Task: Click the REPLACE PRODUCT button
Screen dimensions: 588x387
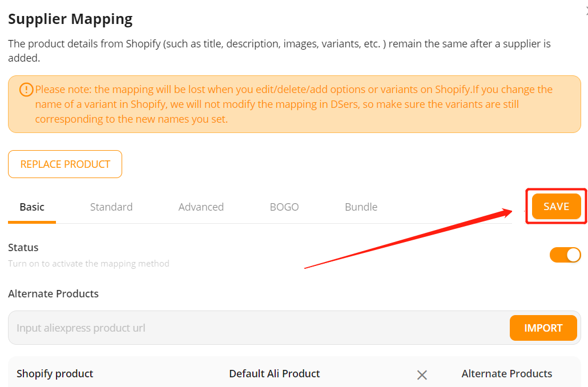Action: tap(65, 164)
